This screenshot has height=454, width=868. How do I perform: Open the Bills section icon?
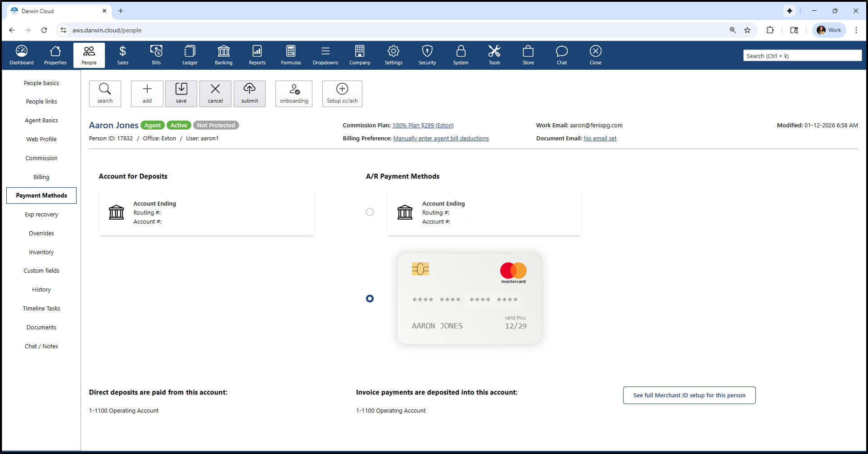(x=156, y=55)
